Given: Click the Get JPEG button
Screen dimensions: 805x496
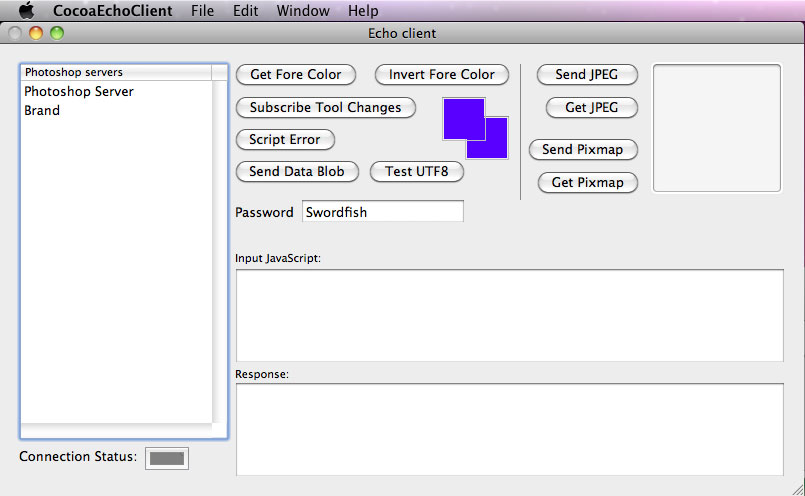Looking at the screenshot, I should tap(591, 107).
